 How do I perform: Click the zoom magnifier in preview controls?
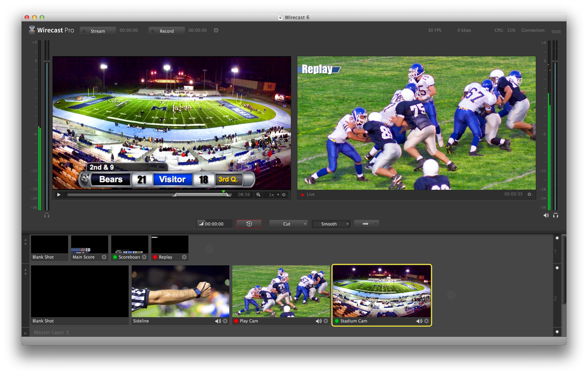point(258,194)
